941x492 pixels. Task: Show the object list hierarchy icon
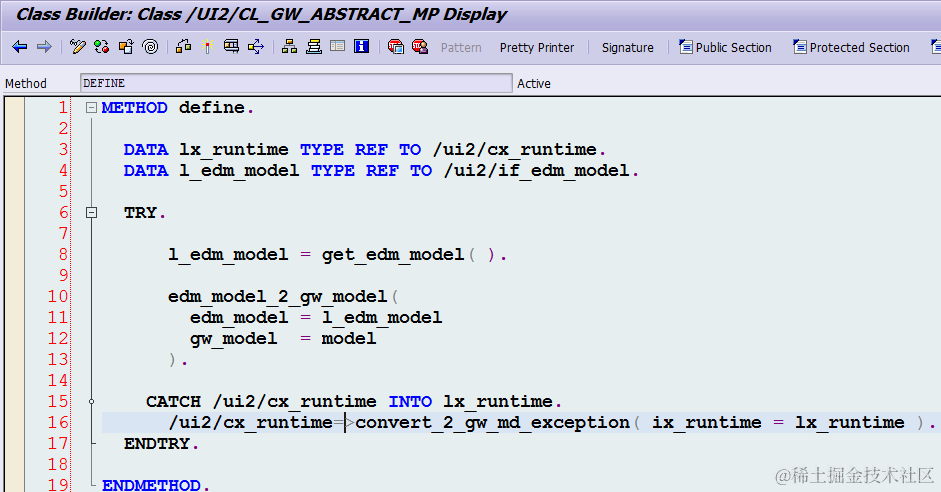[x=289, y=47]
